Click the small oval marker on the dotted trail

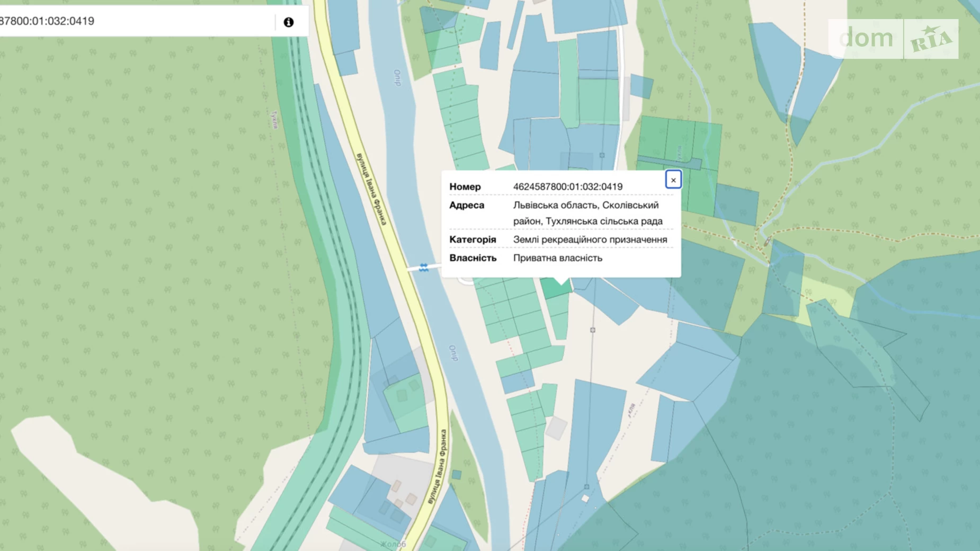coord(767,242)
